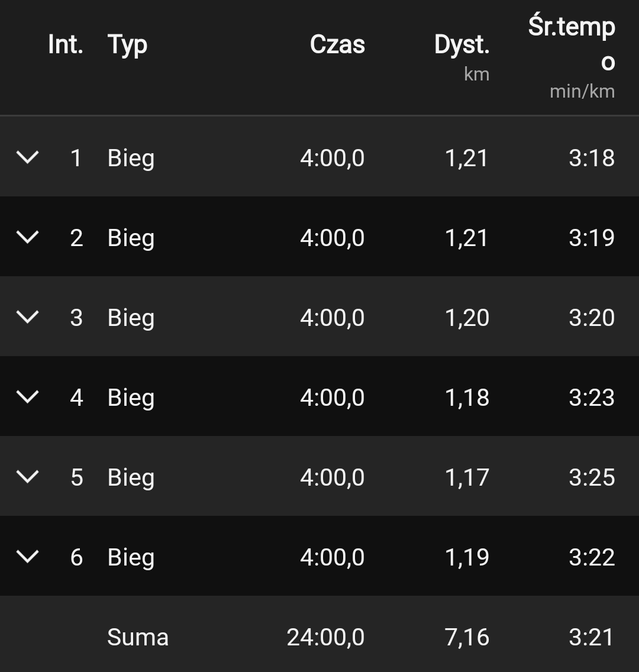Select pace value 3:19 in interval 2

tap(592, 238)
